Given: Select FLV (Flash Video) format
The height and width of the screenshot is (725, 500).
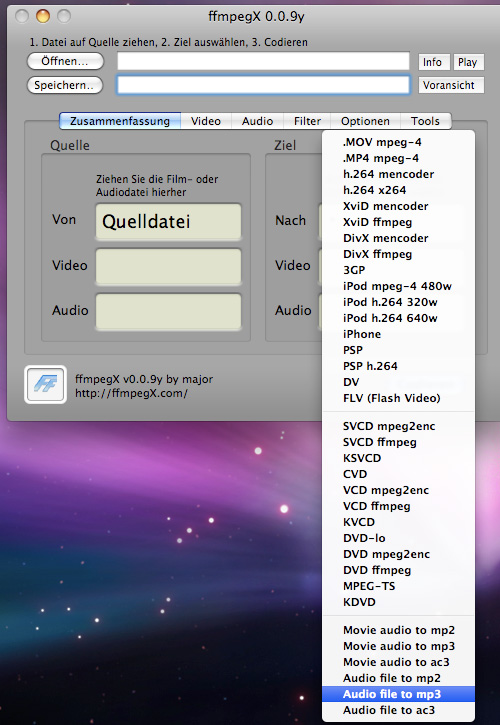Looking at the screenshot, I should coord(398,398).
